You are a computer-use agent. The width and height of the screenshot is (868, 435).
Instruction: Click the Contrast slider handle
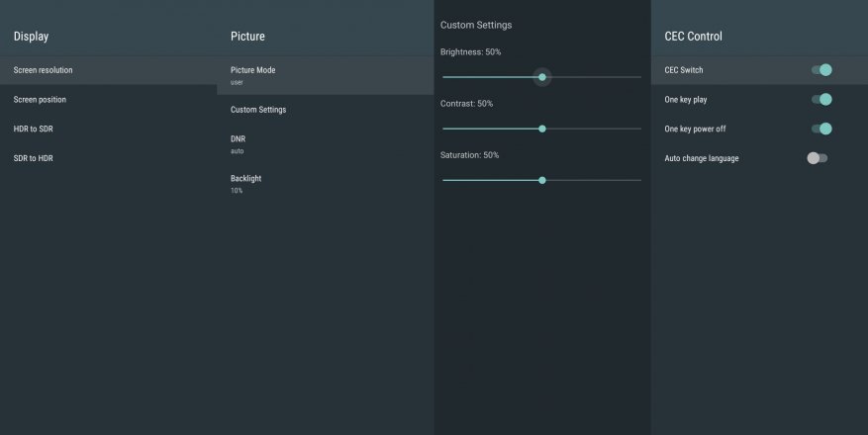(x=542, y=129)
